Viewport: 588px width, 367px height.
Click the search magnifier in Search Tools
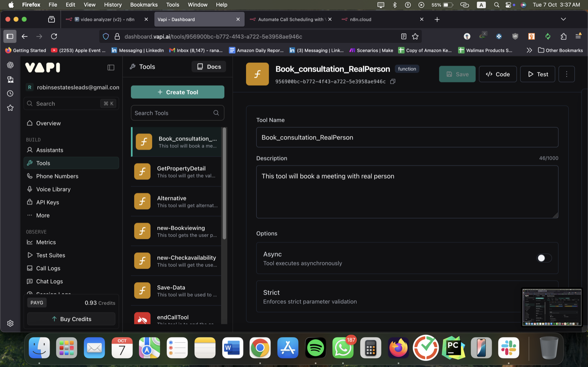pyautogui.click(x=216, y=113)
